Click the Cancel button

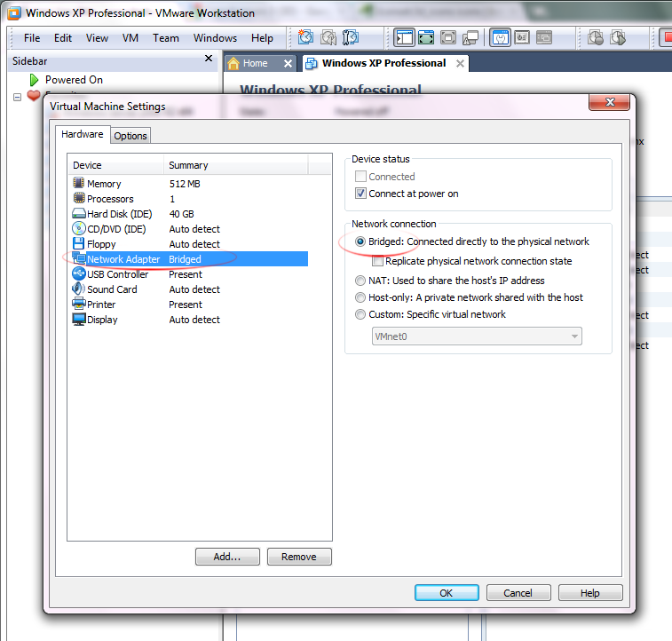pyautogui.click(x=518, y=593)
